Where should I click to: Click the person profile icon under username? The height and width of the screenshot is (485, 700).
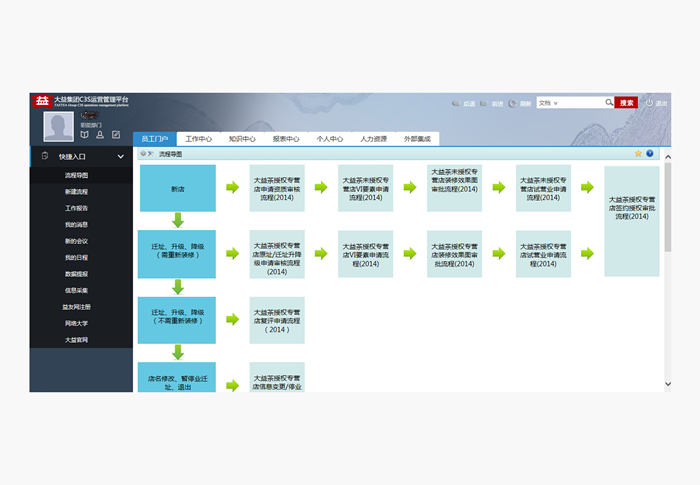tap(100, 134)
